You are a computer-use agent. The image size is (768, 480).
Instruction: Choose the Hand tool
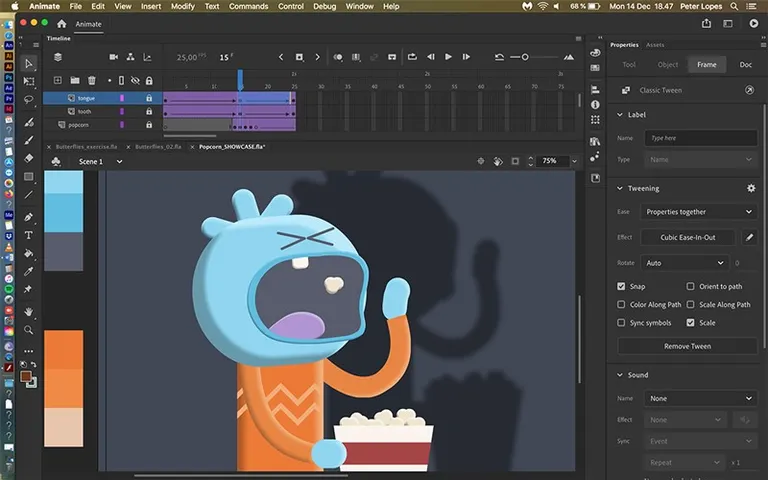(28, 311)
